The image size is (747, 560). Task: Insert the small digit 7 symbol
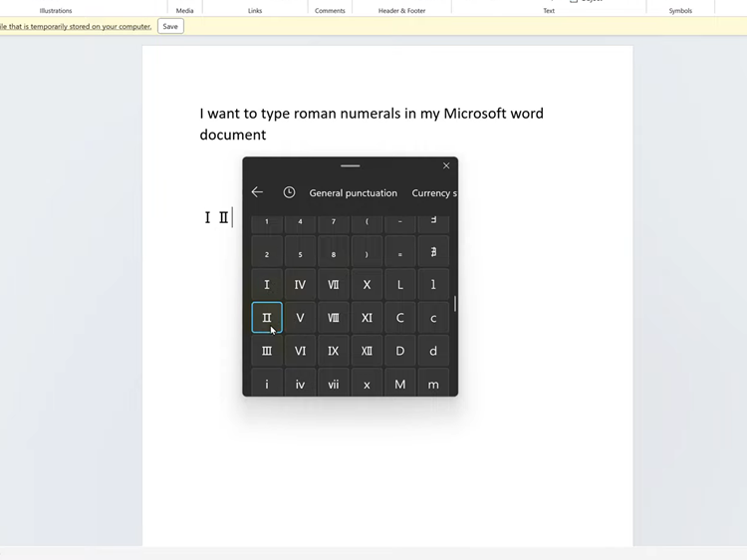[x=334, y=224]
